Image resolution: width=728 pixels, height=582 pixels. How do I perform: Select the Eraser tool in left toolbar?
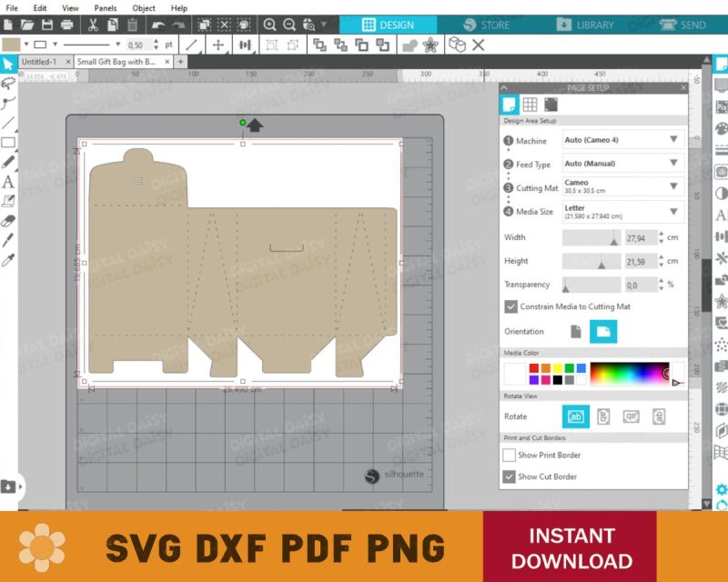click(x=9, y=220)
